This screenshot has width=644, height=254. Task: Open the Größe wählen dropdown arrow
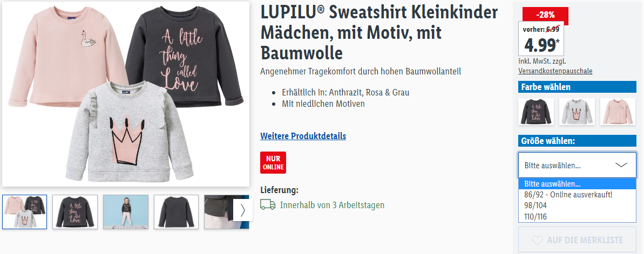click(621, 165)
